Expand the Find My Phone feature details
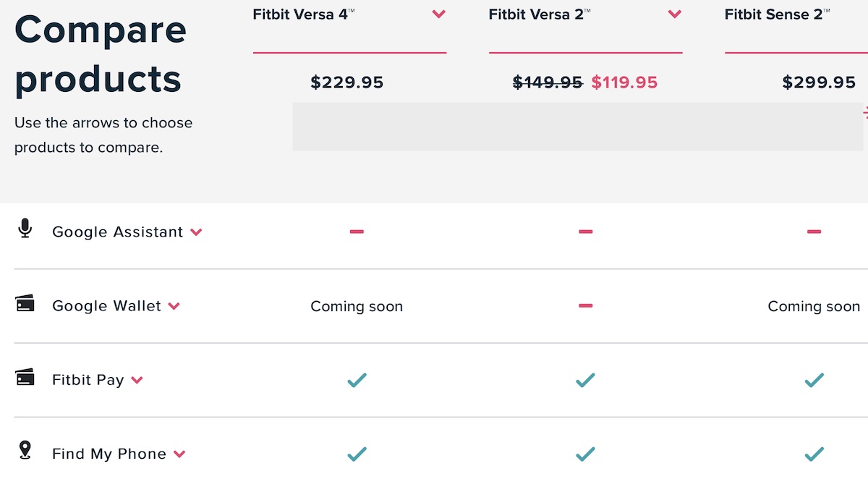 (x=179, y=454)
